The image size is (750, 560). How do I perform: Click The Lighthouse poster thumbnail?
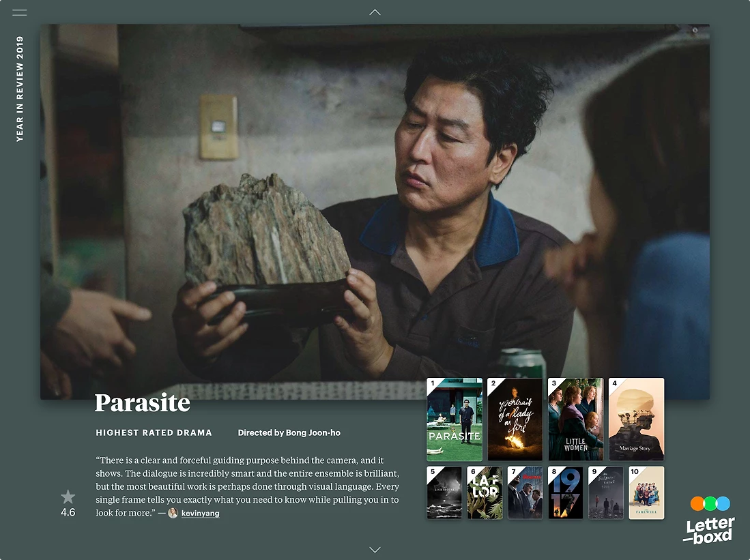click(x=444, y=492)
